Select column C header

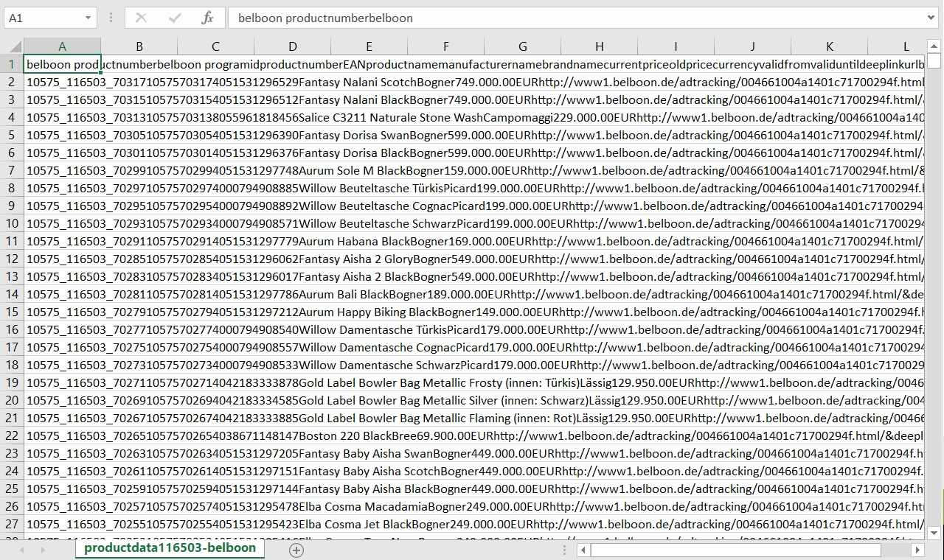(x=215, y=46)
